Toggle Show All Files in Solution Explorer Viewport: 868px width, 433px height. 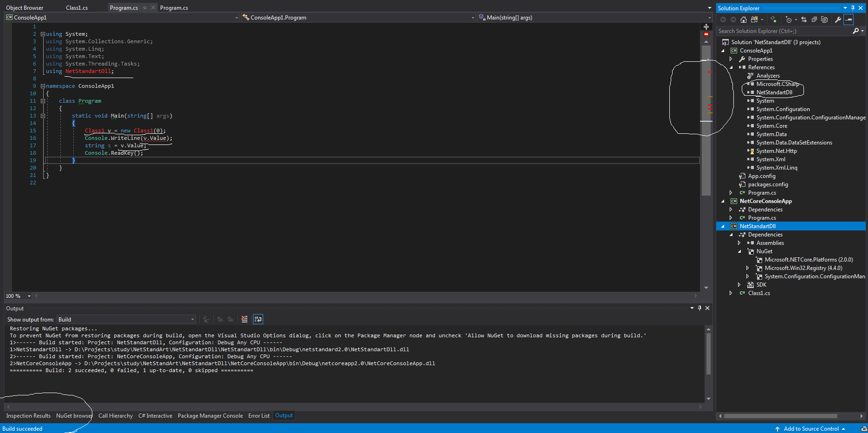pyautogui.click(x=824, y=20)
